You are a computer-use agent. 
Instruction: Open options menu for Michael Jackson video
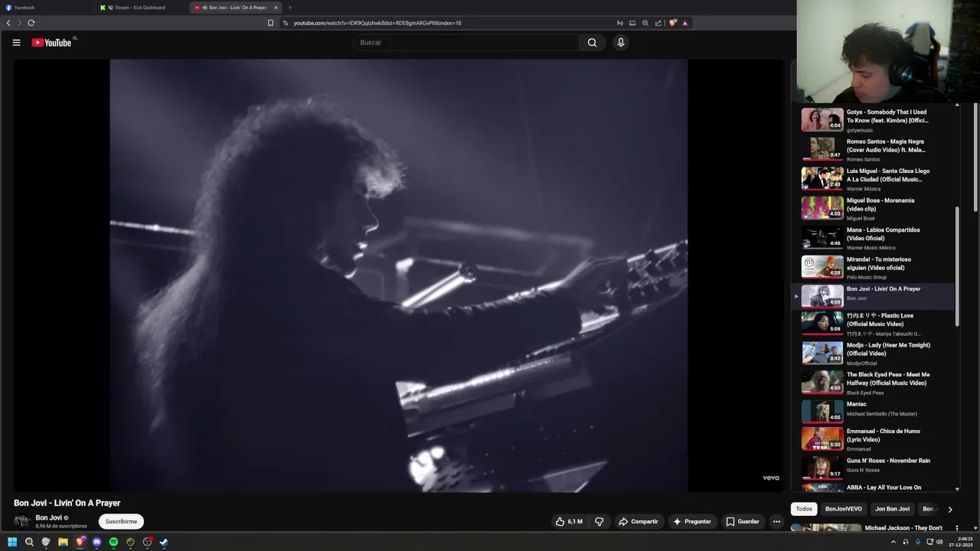pyautogui.click(x=956, y=528)
